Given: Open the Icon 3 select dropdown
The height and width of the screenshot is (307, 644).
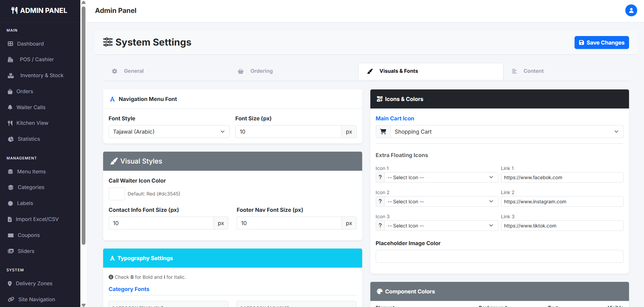Looking at the screenshot, I should 440,226.
